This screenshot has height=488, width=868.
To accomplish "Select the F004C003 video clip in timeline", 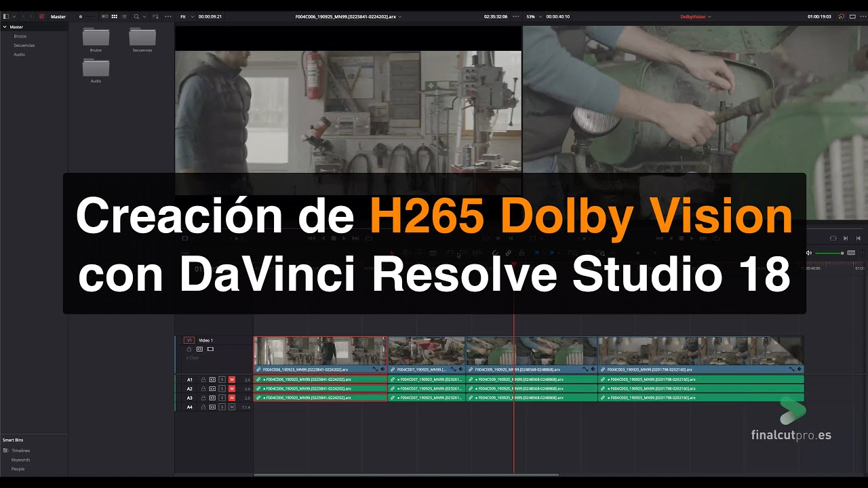I will point(701,355).
